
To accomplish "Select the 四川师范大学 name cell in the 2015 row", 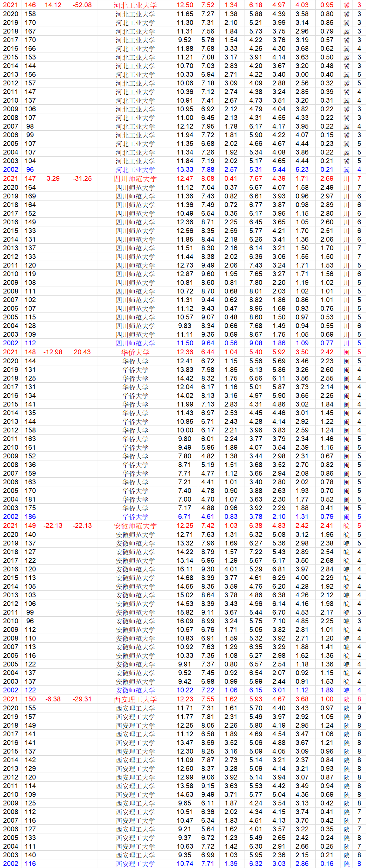I will [135, 231].
